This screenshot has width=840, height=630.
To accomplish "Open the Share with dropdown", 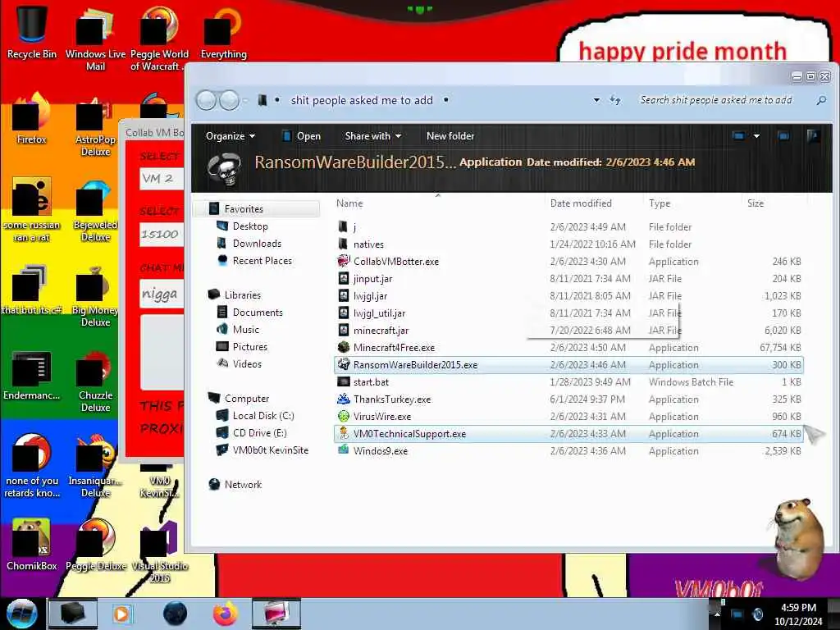I will click(x=373, y=136).
